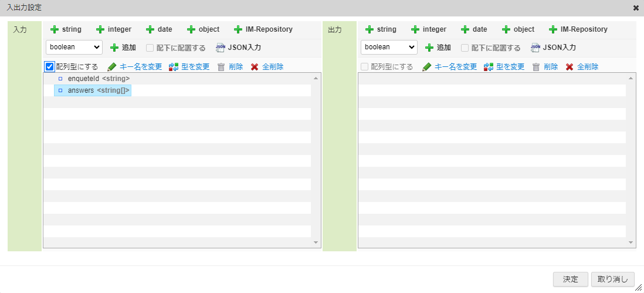
Task: Open IM-Repository for input
Action: pyautogui.click(x=263, y=29)
